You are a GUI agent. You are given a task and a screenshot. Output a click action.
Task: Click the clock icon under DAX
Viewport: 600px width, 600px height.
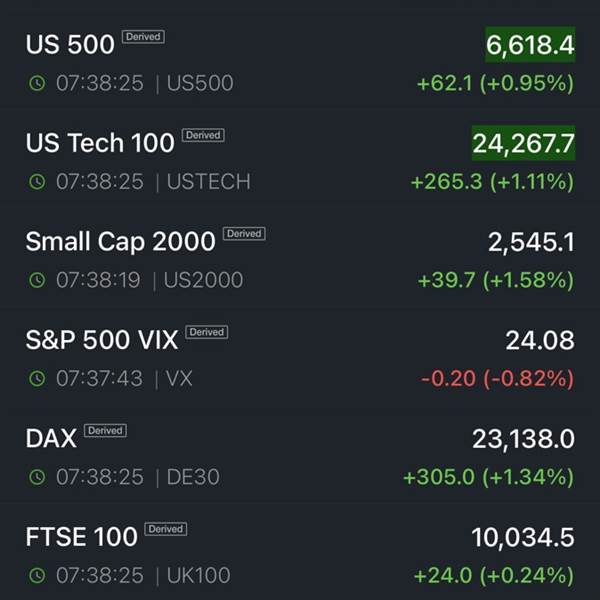pyautogui.click(x=37, y=477)
